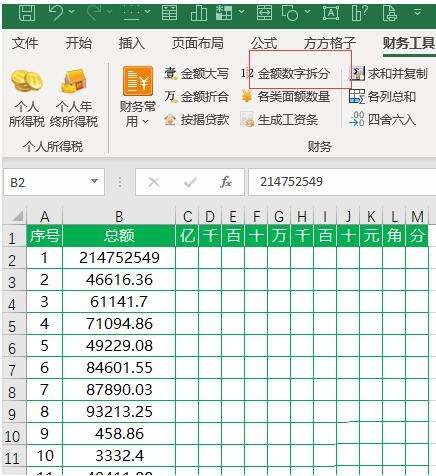This screenshot has width=436, height=476.
Task: Click the column width arrows icon
Action: tap(264, 13)
